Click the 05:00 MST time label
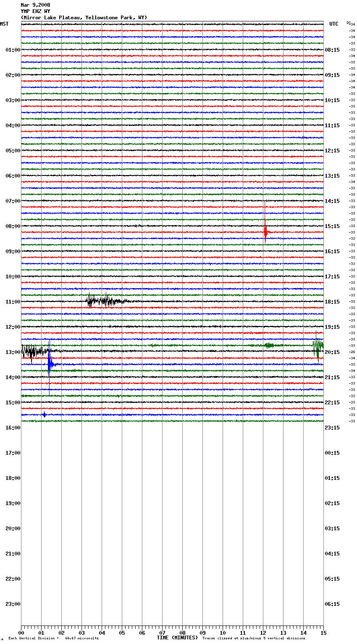Image resolution: width=357 pixels, height=644 pixels. tap(13, 150)
